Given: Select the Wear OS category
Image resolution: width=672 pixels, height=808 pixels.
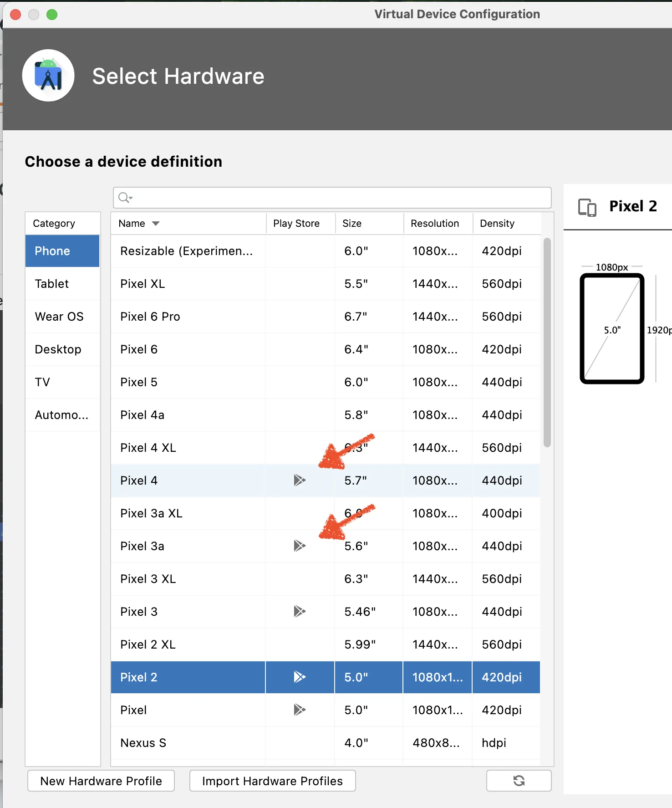Looking at the screenshot, I should click(62, 317).
